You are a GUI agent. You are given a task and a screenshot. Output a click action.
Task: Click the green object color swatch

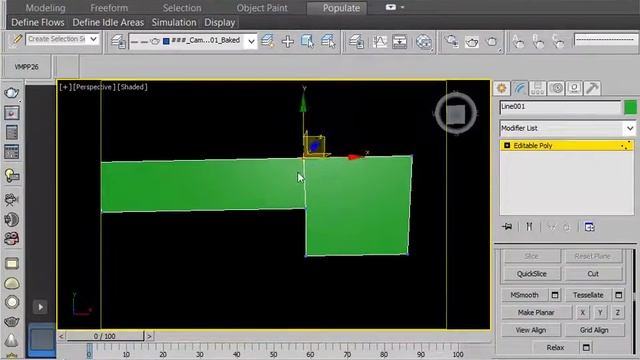(630, 107)
